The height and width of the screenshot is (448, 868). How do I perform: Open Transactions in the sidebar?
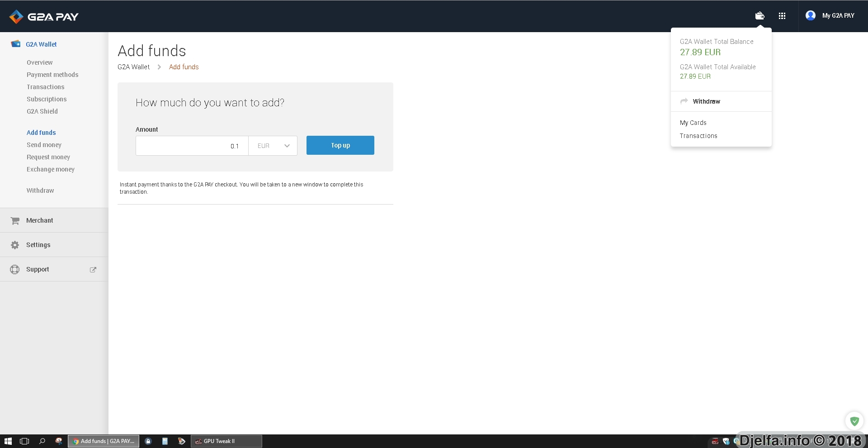pyautogui.click(x=46, y=87)
